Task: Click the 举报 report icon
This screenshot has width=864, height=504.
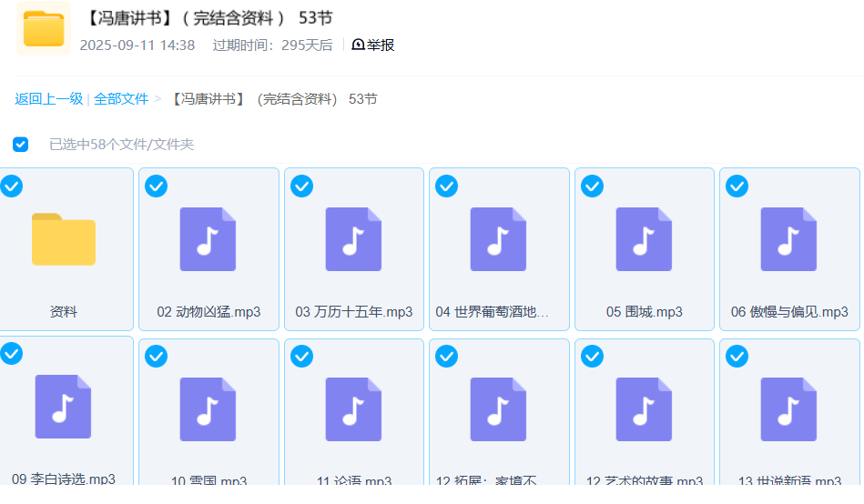Action: coord(359,45)
